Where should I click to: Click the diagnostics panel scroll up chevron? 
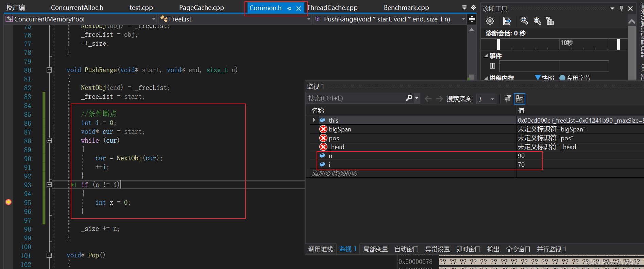pyautogui.click(x=632, y=22)
